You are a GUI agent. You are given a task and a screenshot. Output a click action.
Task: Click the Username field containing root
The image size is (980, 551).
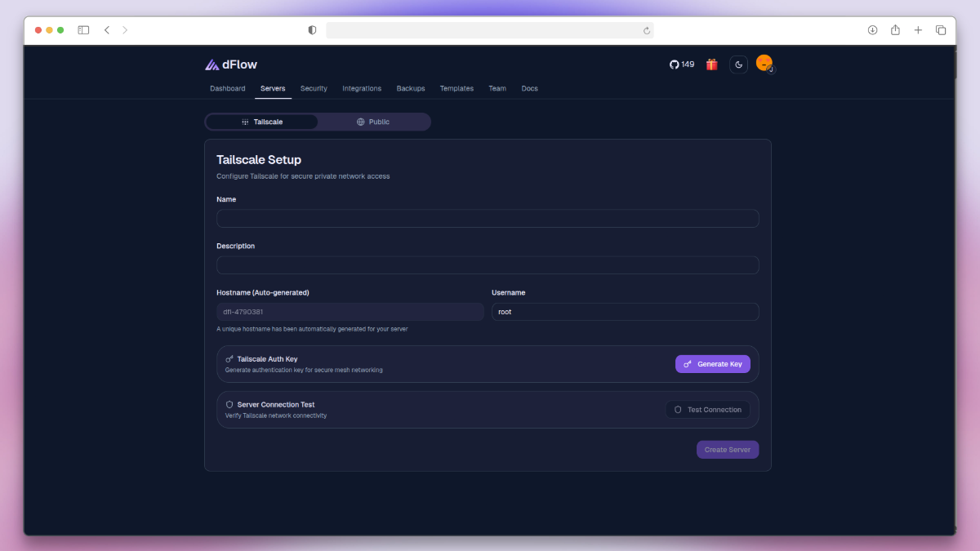pos(625,312)
